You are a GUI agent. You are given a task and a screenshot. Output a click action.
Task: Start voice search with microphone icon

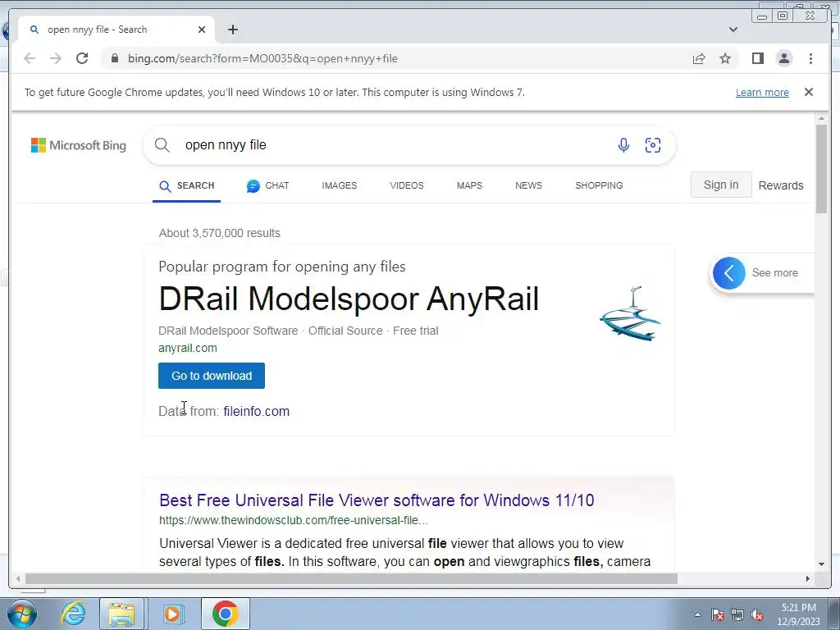point(623,144)
